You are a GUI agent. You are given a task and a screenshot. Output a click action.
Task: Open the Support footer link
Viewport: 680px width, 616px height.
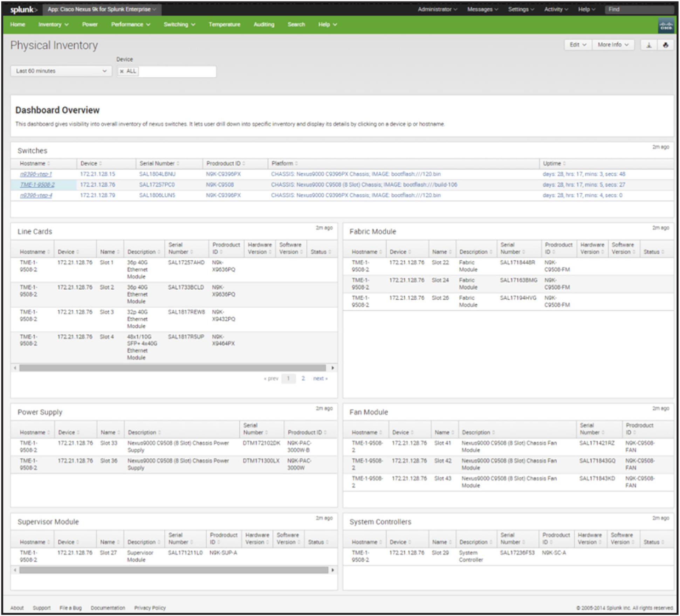point(42,608)
